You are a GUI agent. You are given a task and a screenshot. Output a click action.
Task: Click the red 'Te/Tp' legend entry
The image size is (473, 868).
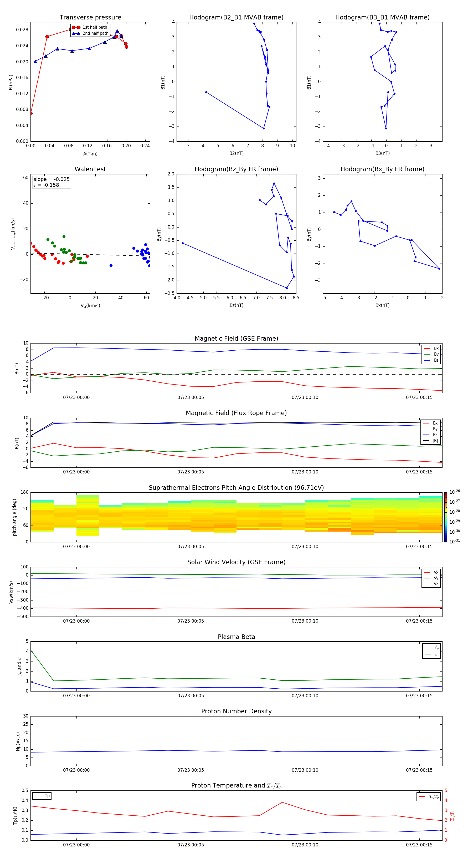pyautogui.click(x=429, y=796)
